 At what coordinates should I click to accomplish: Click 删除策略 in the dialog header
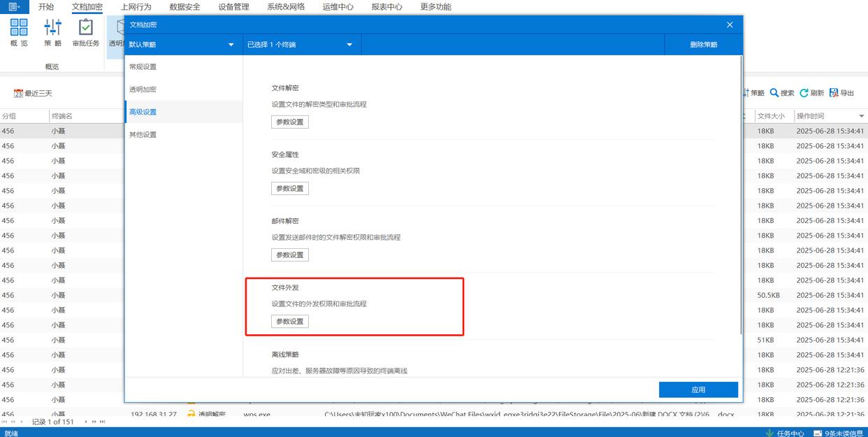tap(703, 45)
